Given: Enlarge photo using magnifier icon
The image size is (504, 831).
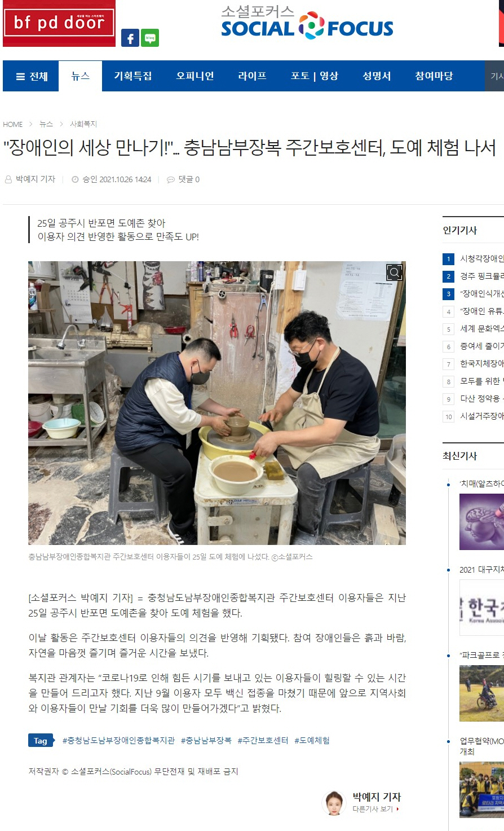Looking at the screenshot, I should click(395, 272).
